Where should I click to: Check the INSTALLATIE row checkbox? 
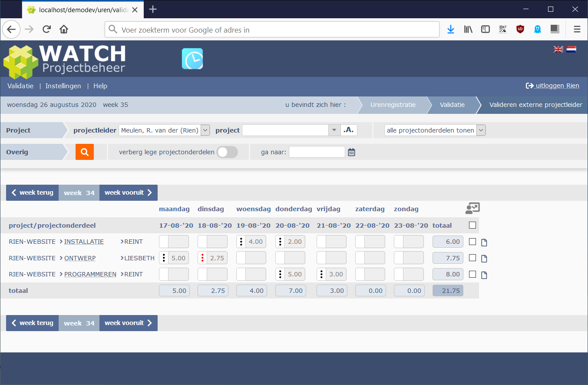point(472,242)
